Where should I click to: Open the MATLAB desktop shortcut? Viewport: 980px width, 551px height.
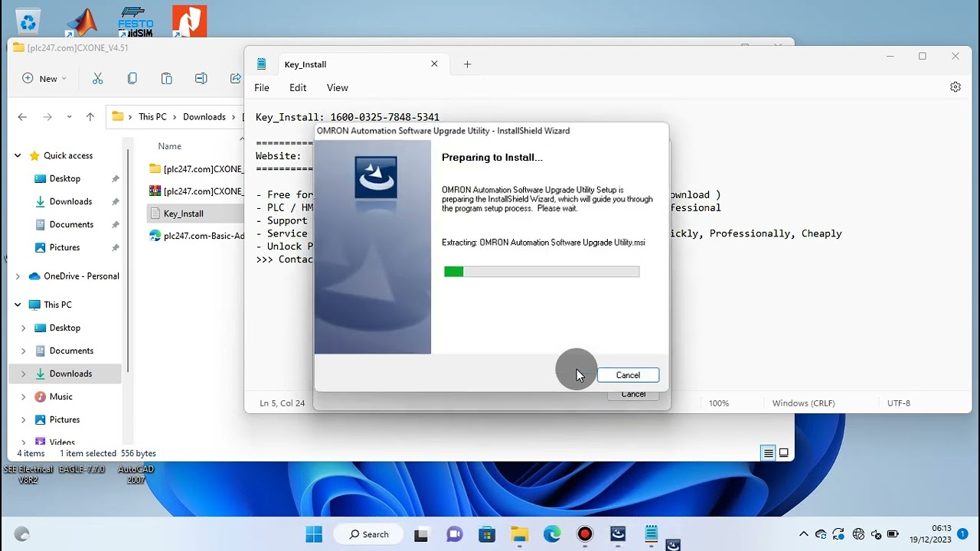click(81, 21)
